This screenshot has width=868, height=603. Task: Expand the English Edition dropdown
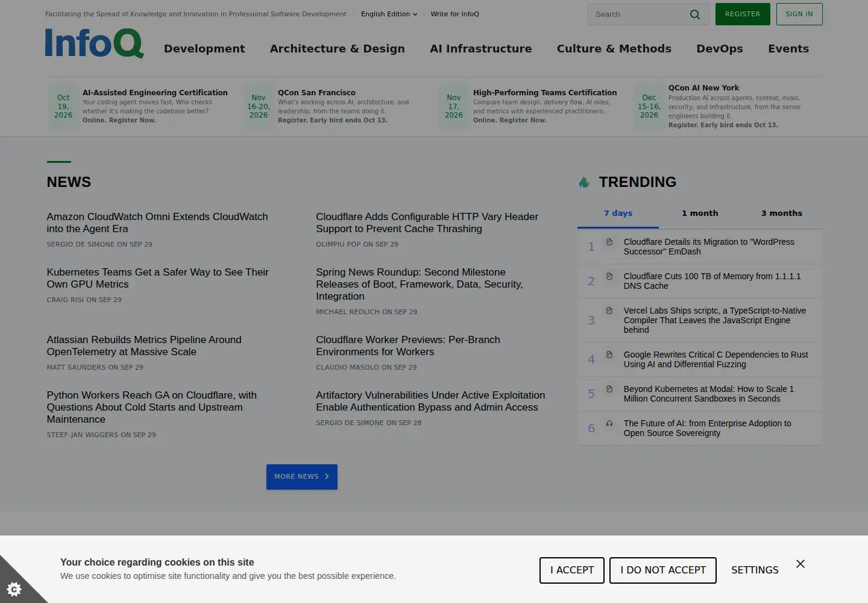389,14
